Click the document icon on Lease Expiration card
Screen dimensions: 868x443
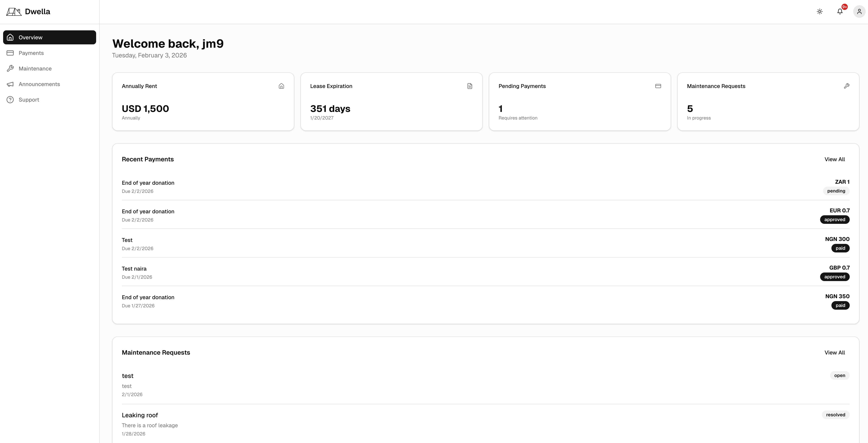470,86
